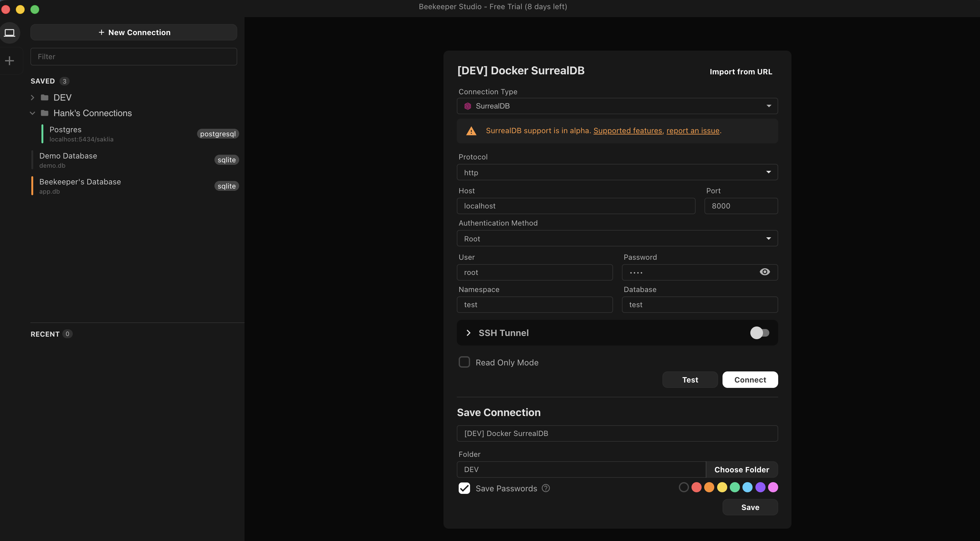Open the Supported features link
This screenshot has height=541, width=980.
[x=628, y=130]
